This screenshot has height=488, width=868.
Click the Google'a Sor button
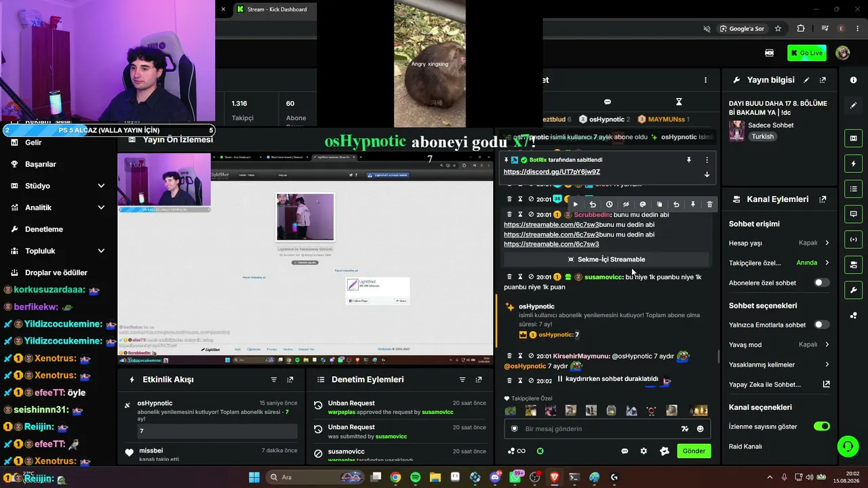coord(743,28)
